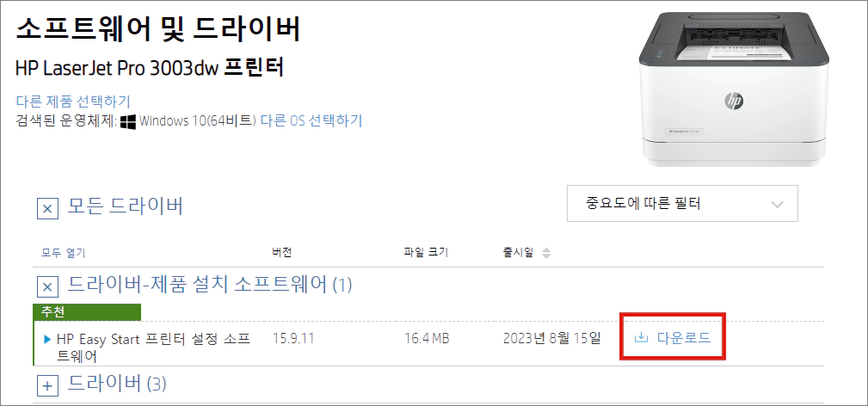868x406 pixels.
Task: Collapse 드라이버-제품 설치 소프트웨어 section X box
Action: point(47,287)
